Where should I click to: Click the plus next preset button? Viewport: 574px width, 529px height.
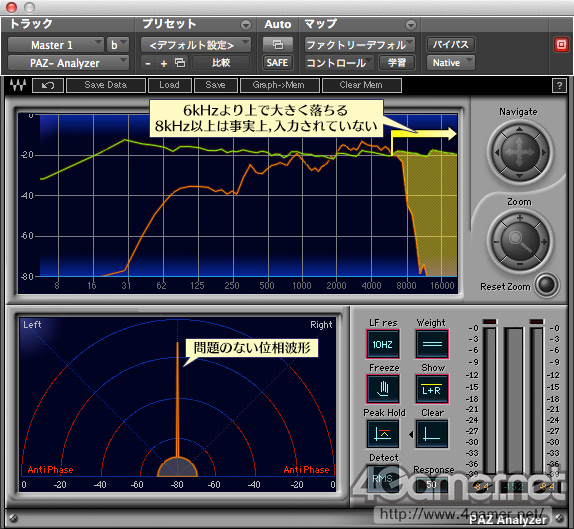point(164,63)
